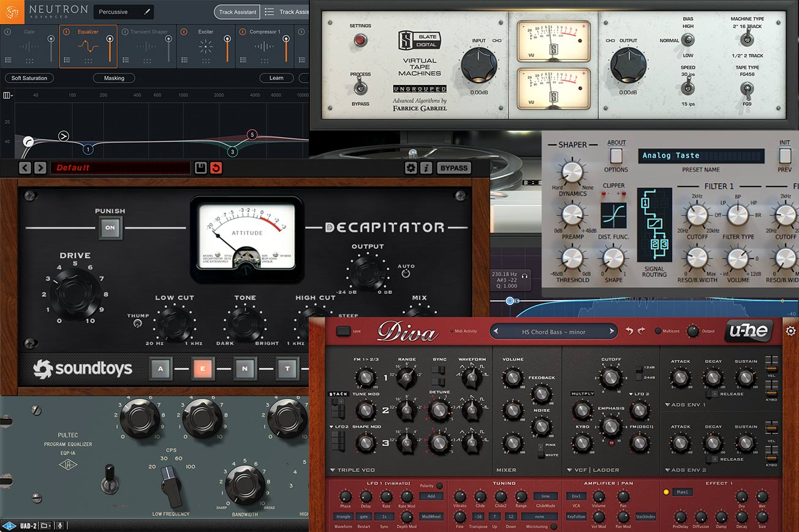Click Diva's undo arrow
799x532 pixels.
tap(629, 331)
